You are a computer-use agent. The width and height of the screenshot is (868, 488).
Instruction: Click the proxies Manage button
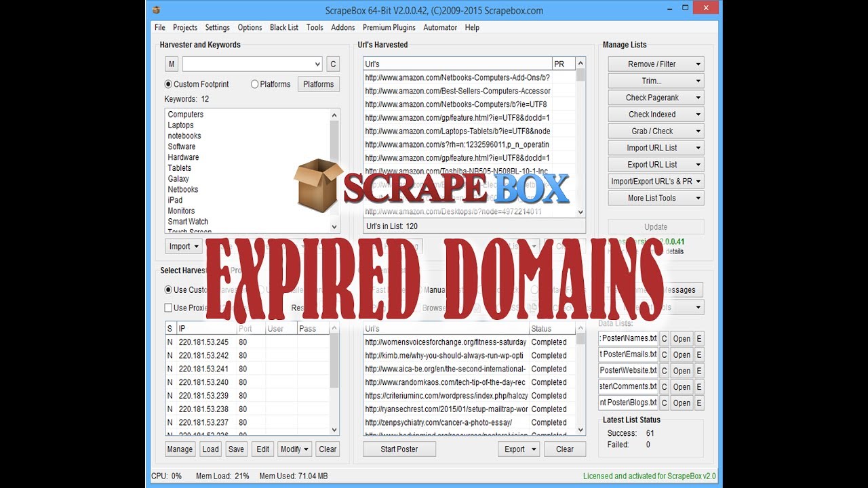click(180, 449)
